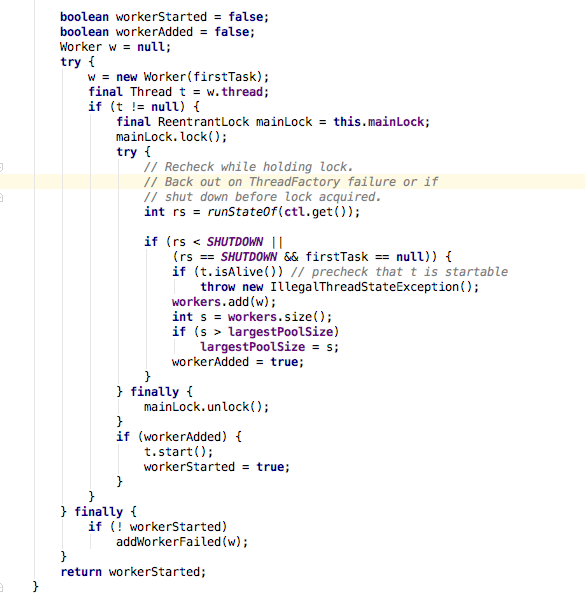Click the line 'int s = workers.size();'
Viewport: 585px width, 603px height.
pos(252,317)
